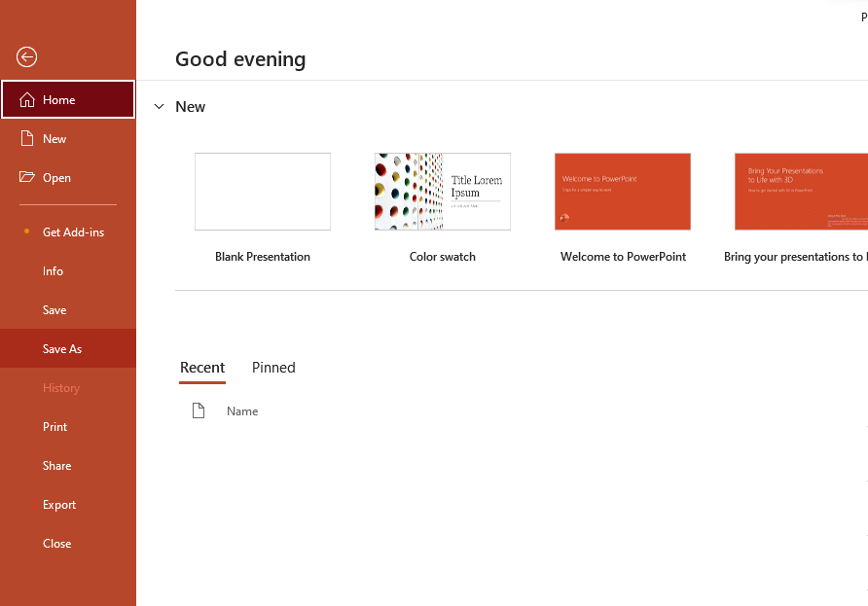Click the Open folder icon
The width and height of the screenshot is (868, 606).
[27, 178]
